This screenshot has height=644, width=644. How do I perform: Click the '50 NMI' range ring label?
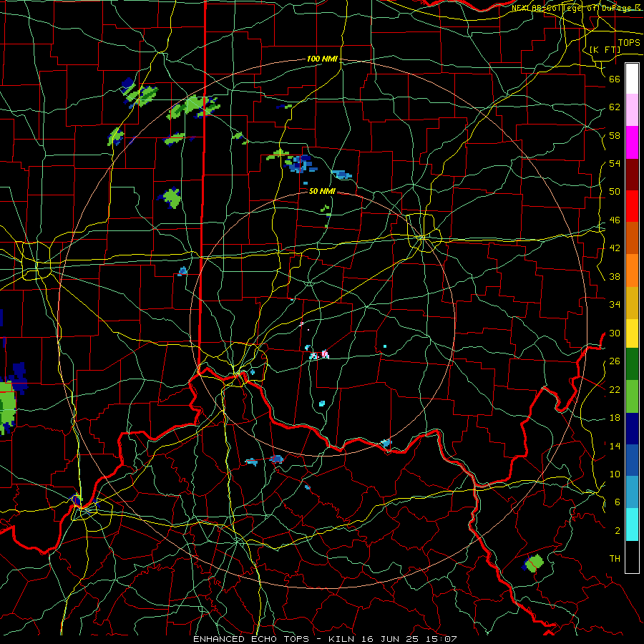(322, 191)
